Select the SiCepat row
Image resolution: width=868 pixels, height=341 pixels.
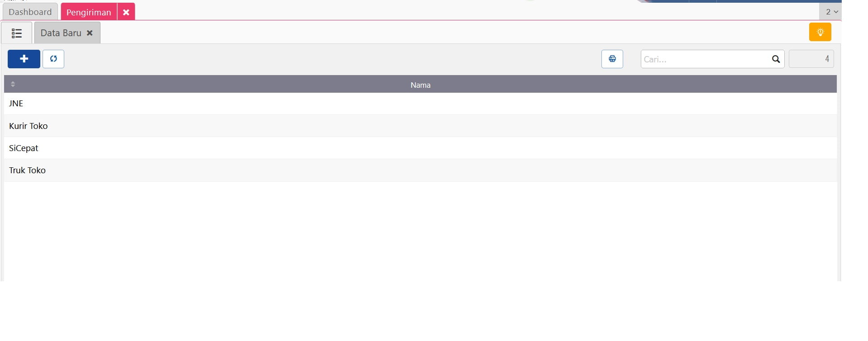(x=420, y=148)
